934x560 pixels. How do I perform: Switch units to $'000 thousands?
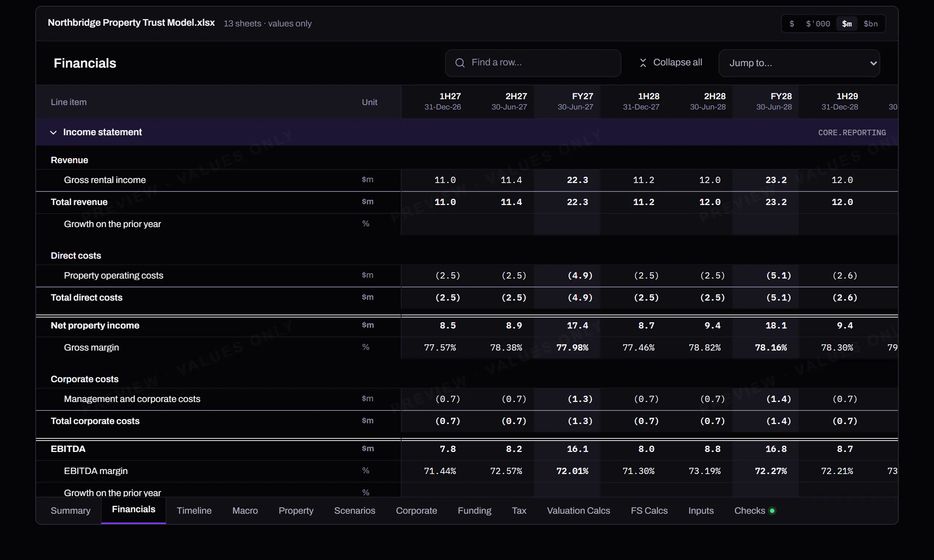[818, 24]
